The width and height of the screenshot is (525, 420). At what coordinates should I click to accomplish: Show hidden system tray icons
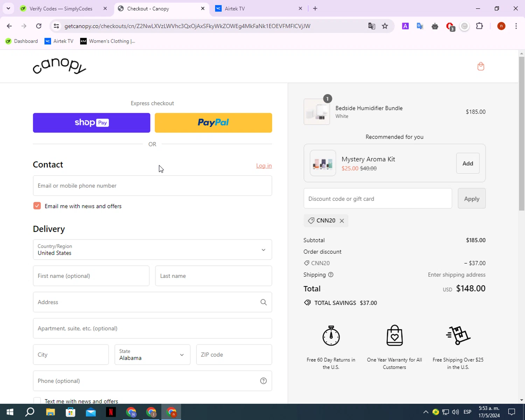426,412
